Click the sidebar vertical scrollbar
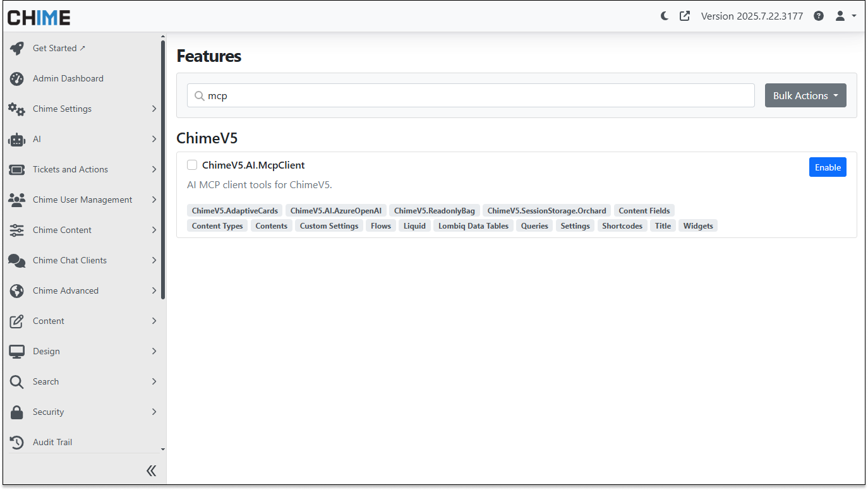The width and height of the screenshot is (868, 490). (163, 169)
